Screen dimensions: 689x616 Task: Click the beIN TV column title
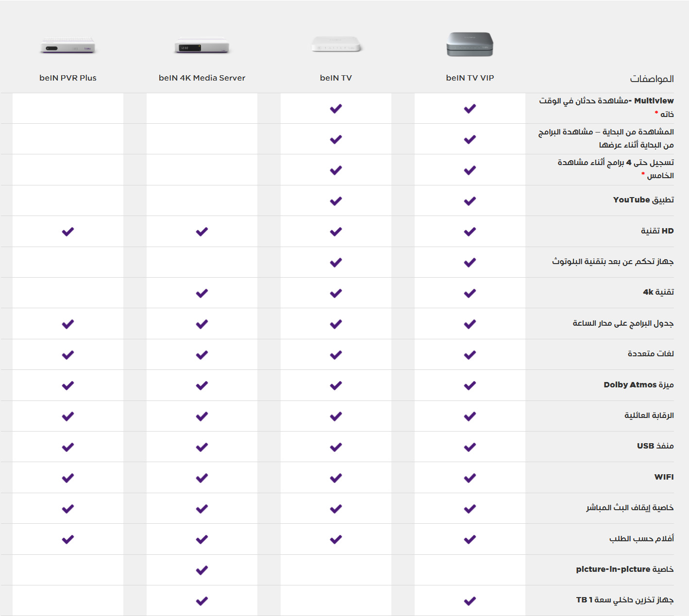[336, 78]
